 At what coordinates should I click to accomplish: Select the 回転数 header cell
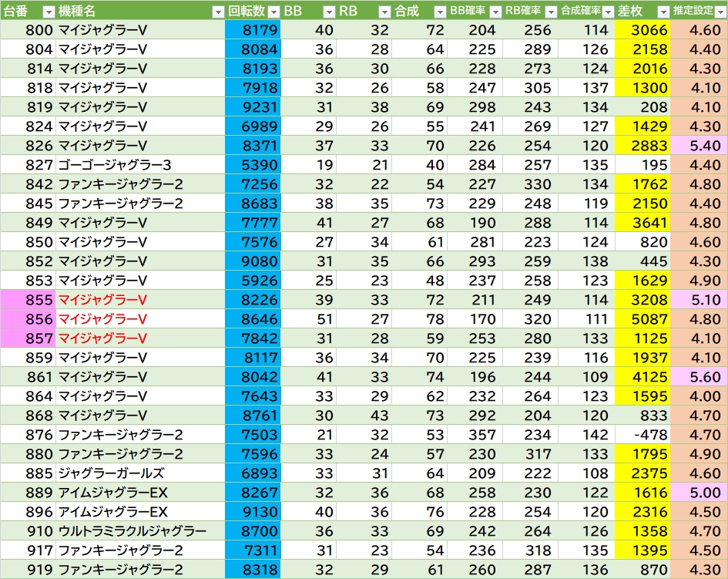[253, 11]
